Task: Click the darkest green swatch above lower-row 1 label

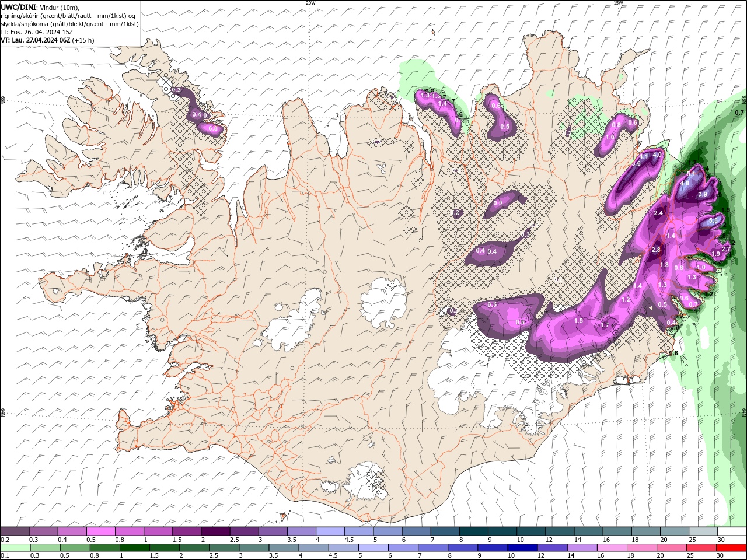Action: click(135, 548)
